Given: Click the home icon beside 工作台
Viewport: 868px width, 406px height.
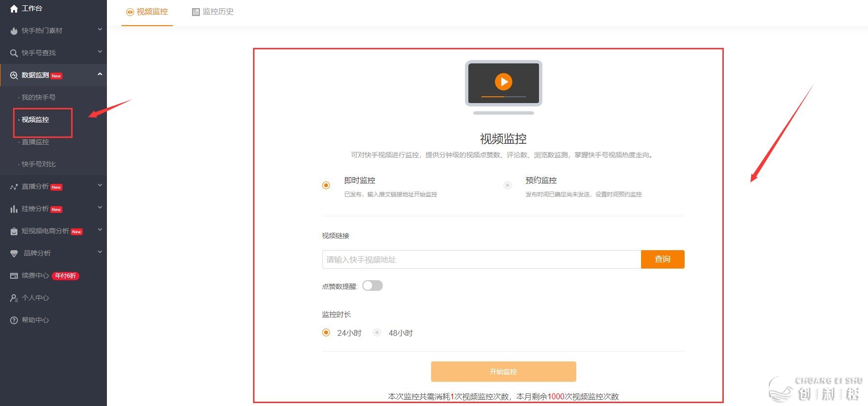Looking at the screenshot, I should (14, 9).
